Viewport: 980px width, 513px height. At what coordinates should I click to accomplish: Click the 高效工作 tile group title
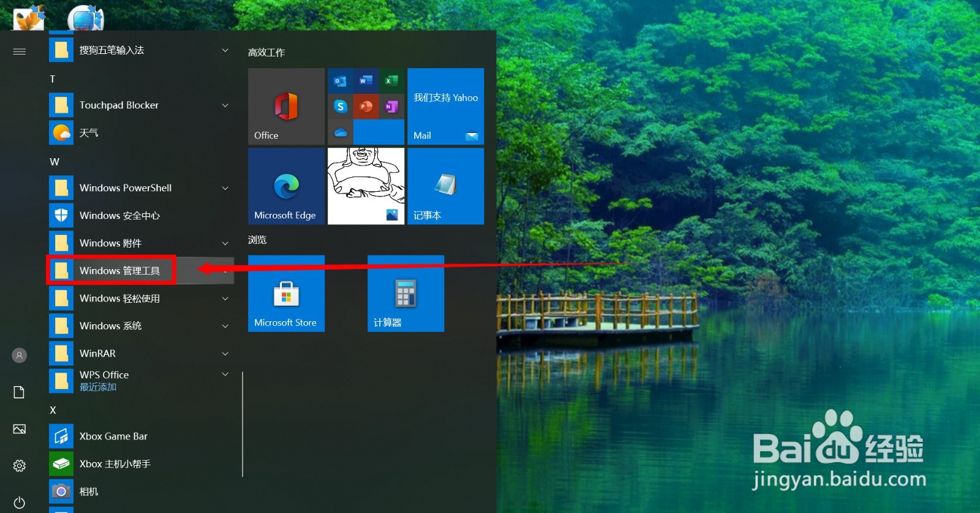point(266,53)
